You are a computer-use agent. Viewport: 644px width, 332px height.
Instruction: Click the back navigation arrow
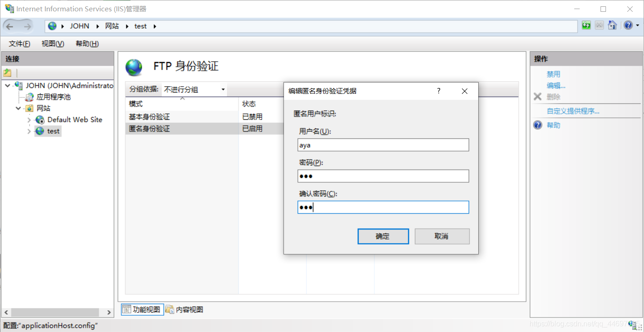tap(10, 26)
